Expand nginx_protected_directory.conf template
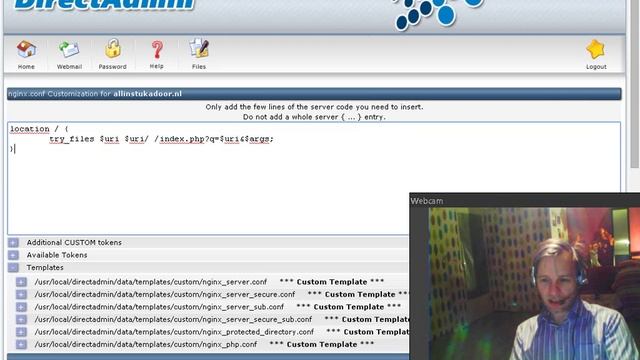 tap(21, 332)
